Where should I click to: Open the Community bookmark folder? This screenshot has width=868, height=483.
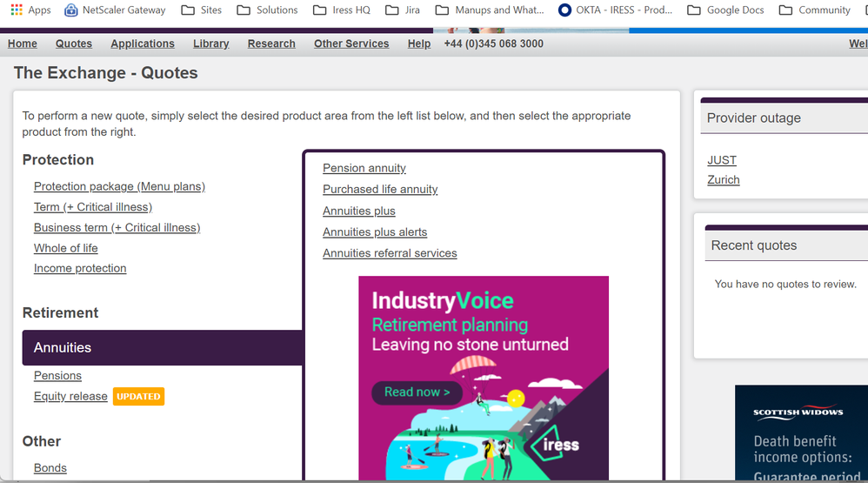(815, 10)
